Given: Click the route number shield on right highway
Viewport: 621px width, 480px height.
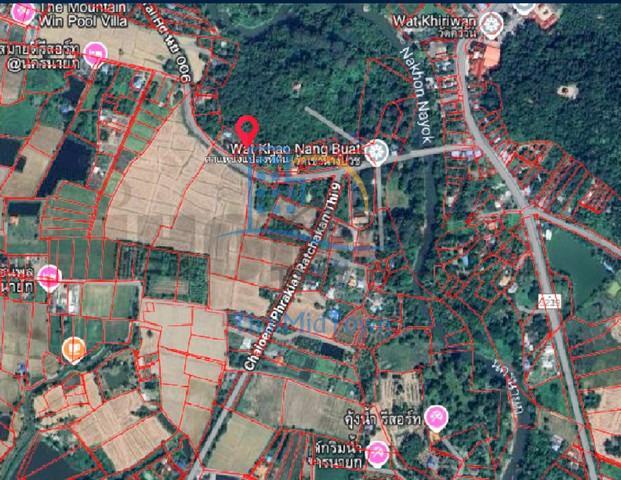Looking at the screenshot, I should [547, 300].
